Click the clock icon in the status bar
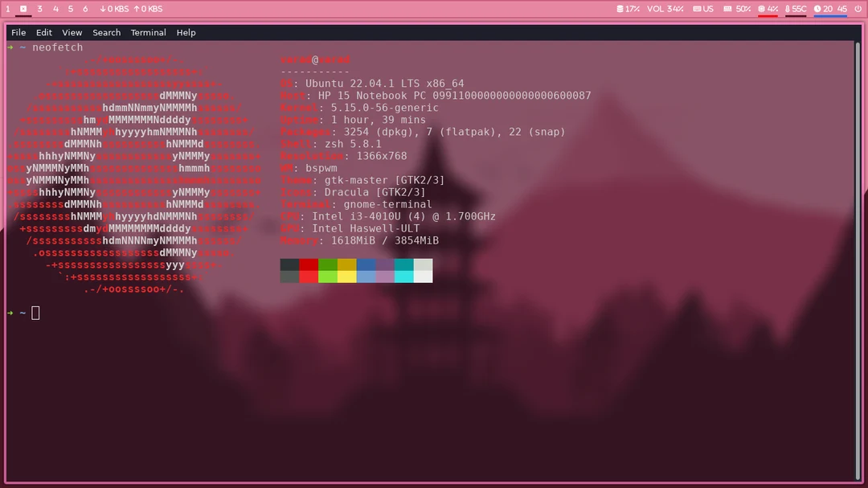868x488 pixels. 817,9
